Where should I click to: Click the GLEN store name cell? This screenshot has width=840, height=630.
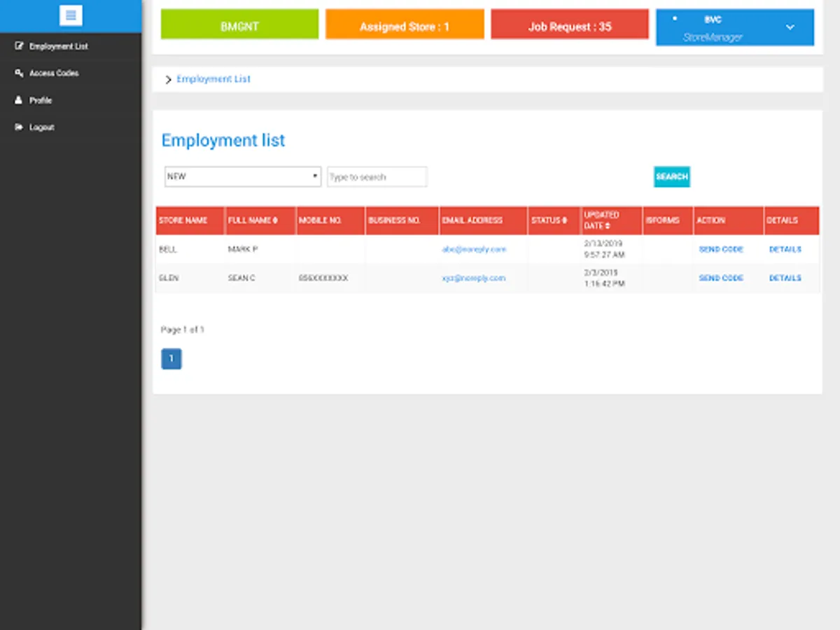[169, 278]
